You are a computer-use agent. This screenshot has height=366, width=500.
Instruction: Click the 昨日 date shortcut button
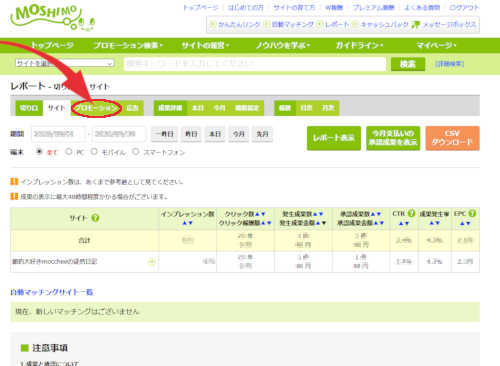(x=191, y=134)
